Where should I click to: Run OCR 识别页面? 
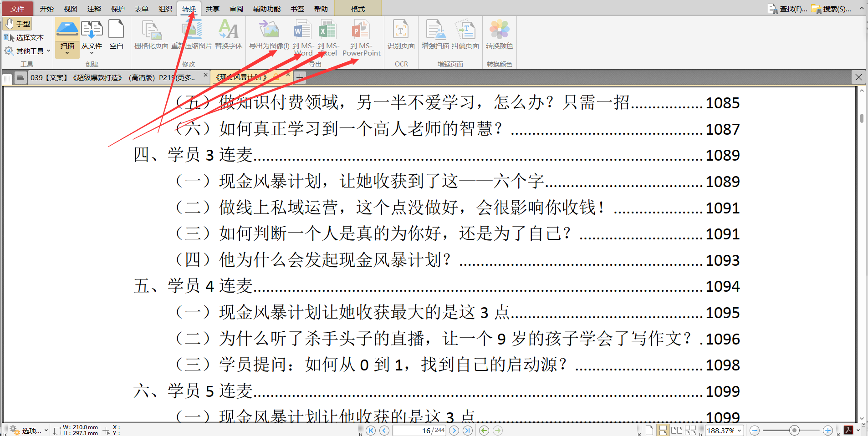coord(401,35)
